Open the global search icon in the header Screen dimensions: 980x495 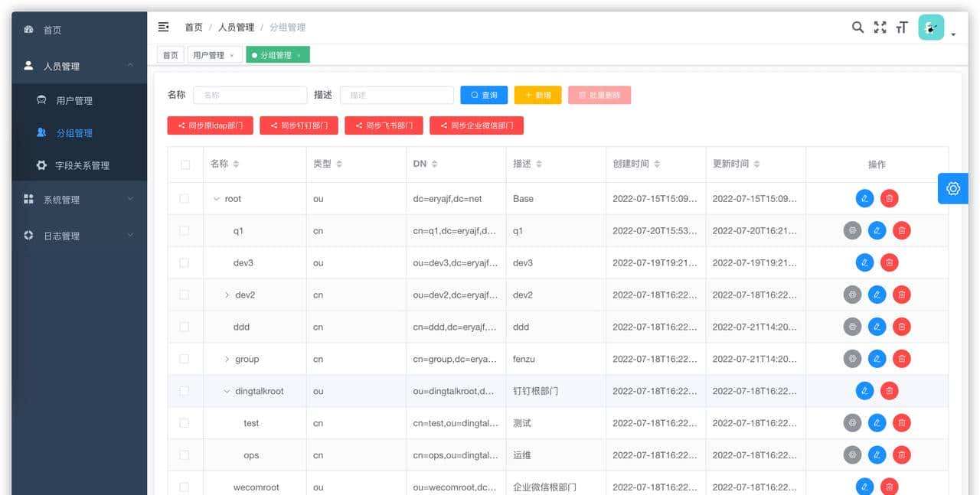[x=857, y=26]
